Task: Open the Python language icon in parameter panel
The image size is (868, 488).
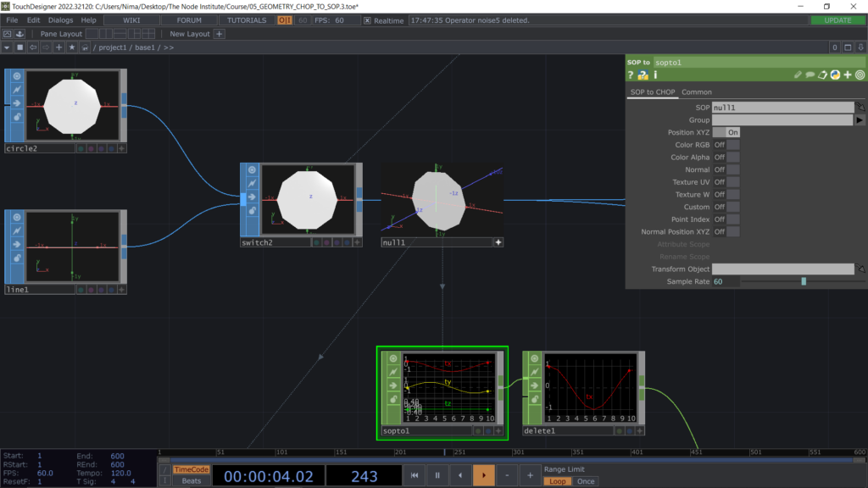Action: tap(835, 75)
